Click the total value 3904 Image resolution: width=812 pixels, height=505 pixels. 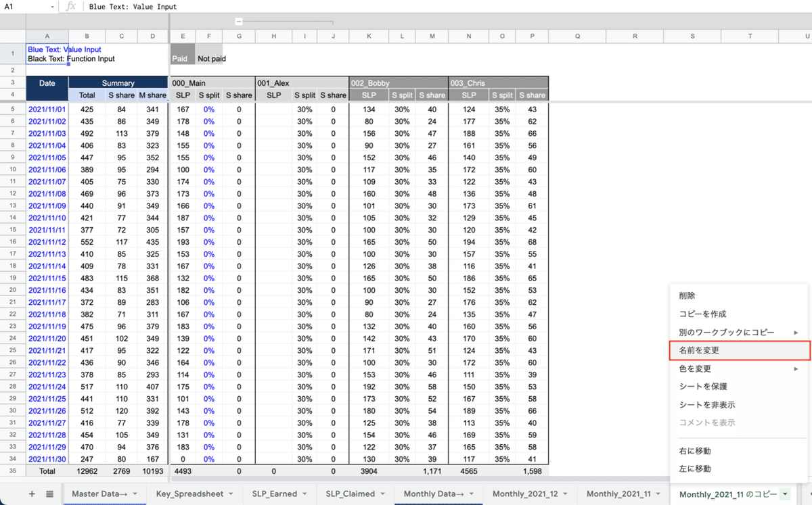click(x=369, y=471)
